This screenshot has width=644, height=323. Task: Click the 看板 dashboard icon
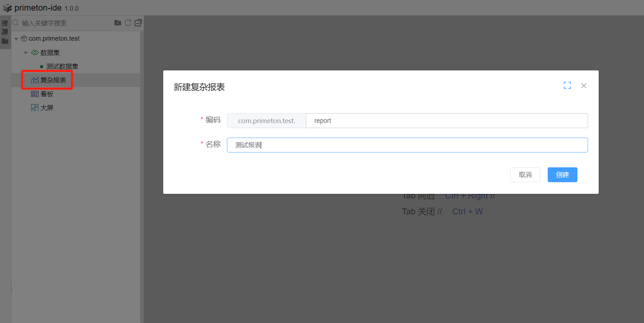(35, 94)
